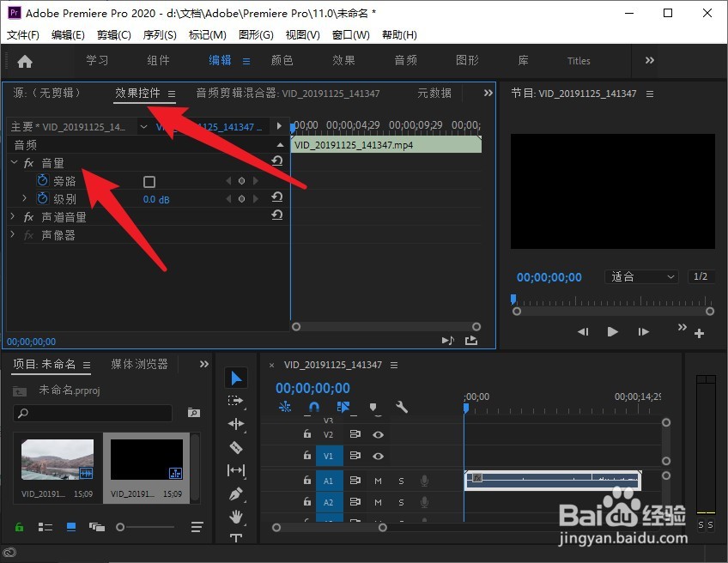728x563 pixels.
Task: Reset the 声道音量 effect
Action: tap(277, 215)
